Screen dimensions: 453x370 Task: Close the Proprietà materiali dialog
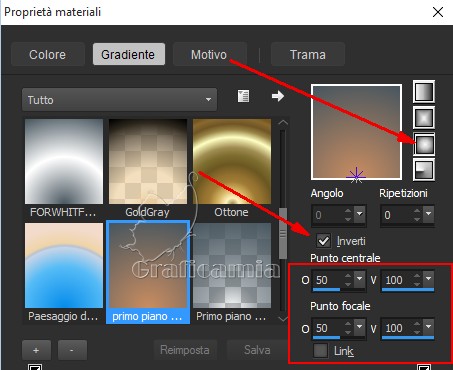(x=438, y=12)
